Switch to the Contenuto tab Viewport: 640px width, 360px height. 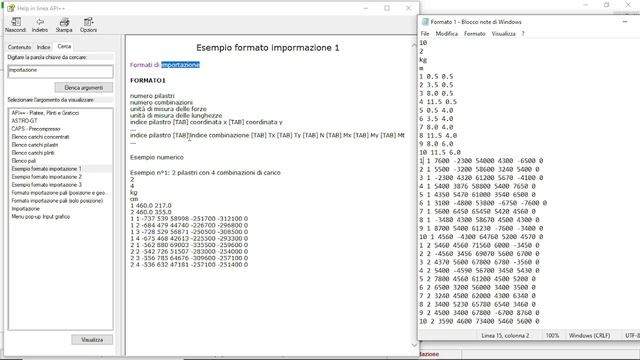[19, 47]
